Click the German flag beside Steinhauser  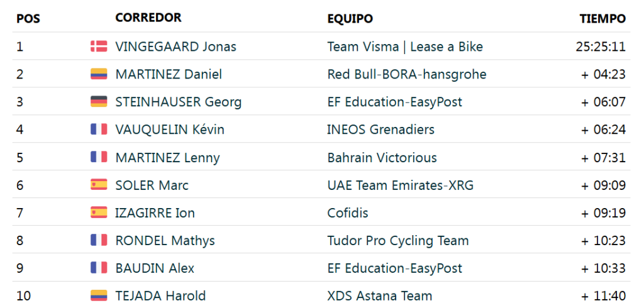99,102
